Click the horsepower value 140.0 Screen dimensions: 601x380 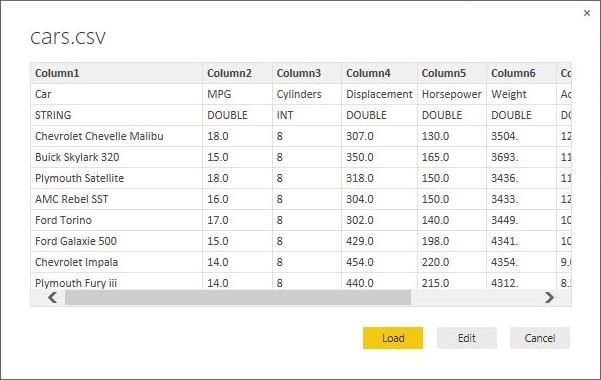coord(452,220)
